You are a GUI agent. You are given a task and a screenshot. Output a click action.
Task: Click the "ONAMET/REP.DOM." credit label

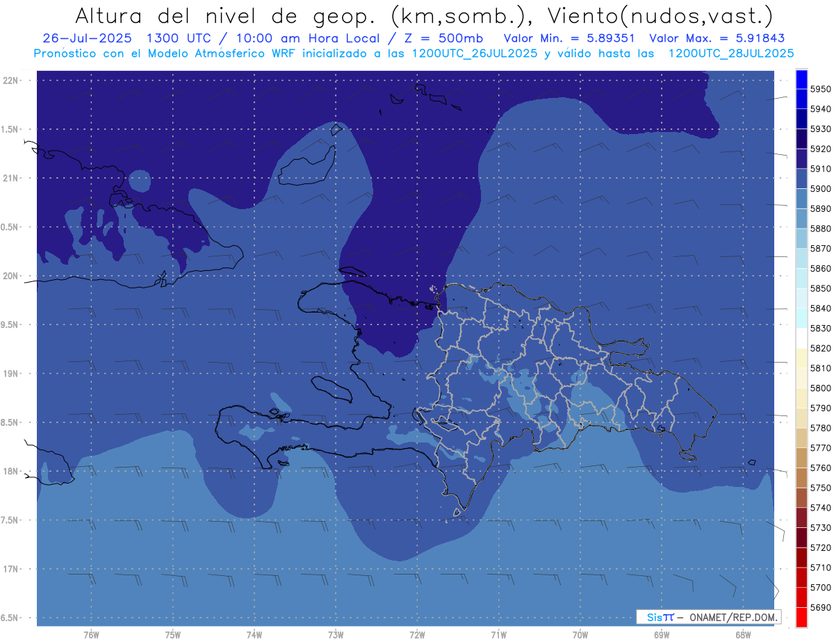pos(733,617)
